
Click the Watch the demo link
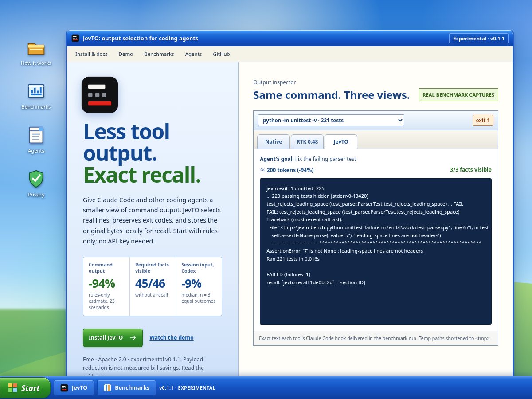(x=172, y=337)
